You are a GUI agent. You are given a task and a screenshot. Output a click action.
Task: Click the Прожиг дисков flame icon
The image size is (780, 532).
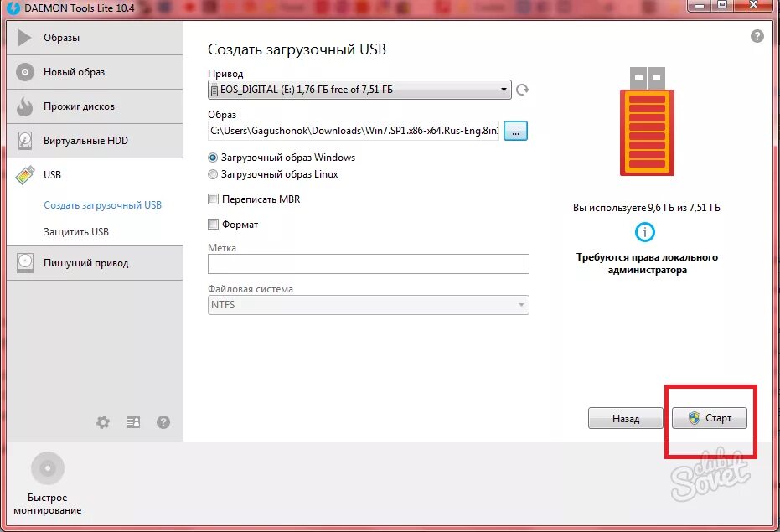click(24, 106)
